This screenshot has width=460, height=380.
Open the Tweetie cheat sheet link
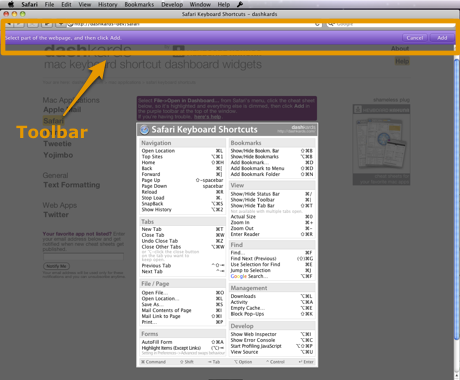click(x=57, y=144)
